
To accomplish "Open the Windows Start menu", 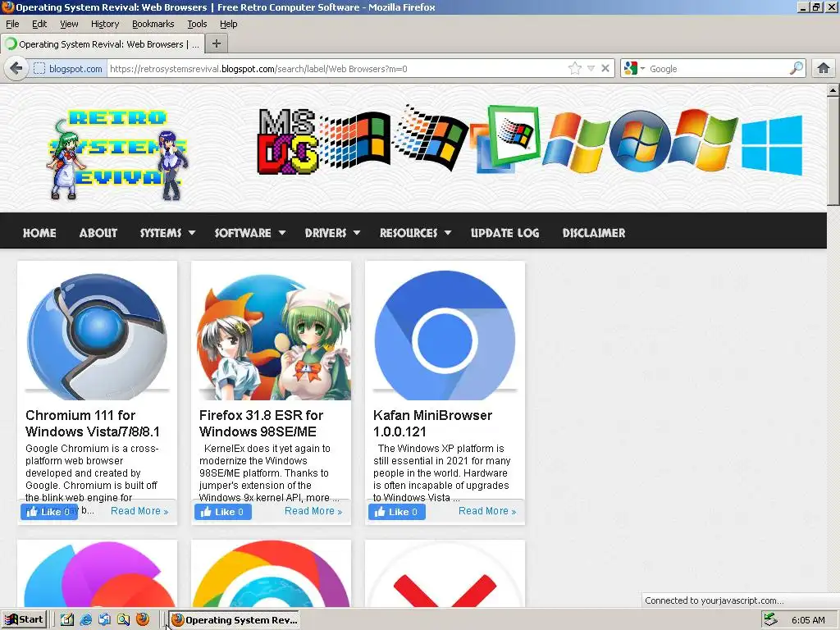I will (x=24, y=620).
